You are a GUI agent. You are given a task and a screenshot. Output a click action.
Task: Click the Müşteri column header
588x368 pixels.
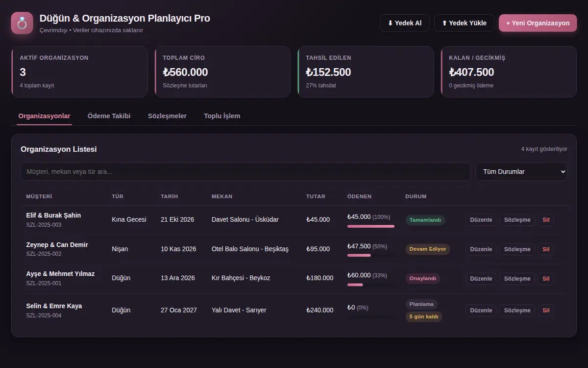click(39, 196)
